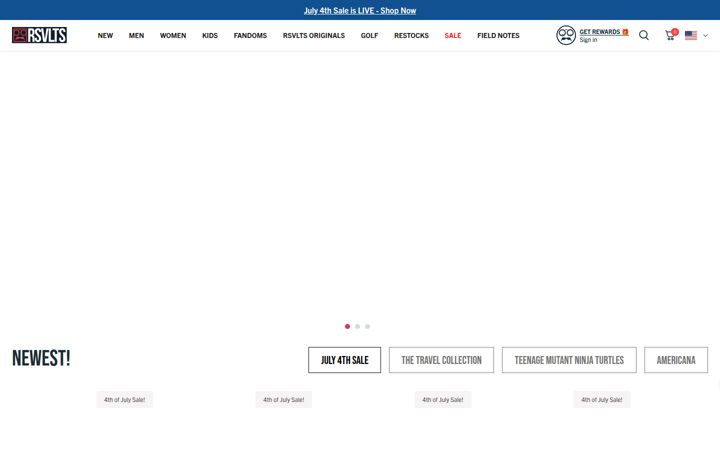Click the mustache face rewards avatar
This screenshot has height=450, width=720.
[x=566, y=35]
